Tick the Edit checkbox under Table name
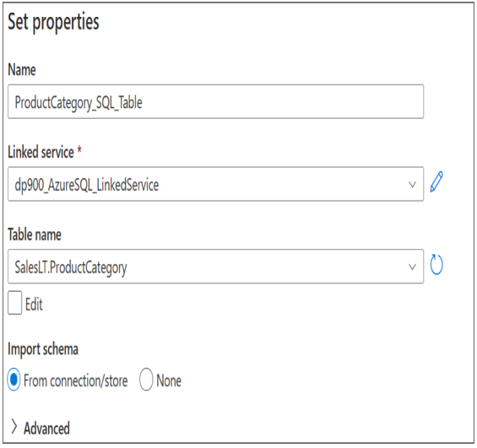Image resolution: width=477 pixels, height=448 pixels. coord(14,303)
